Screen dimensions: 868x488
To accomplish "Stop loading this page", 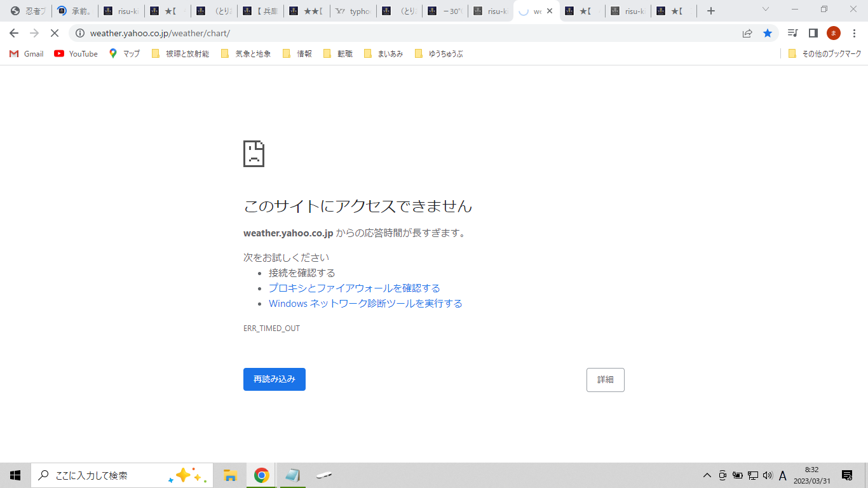I will [x=55, y=33].
